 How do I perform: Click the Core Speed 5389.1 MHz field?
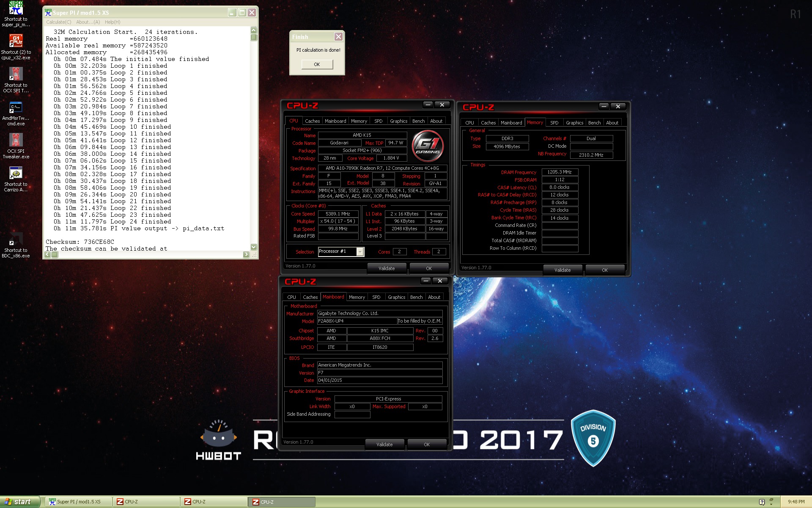coord(337,214)
